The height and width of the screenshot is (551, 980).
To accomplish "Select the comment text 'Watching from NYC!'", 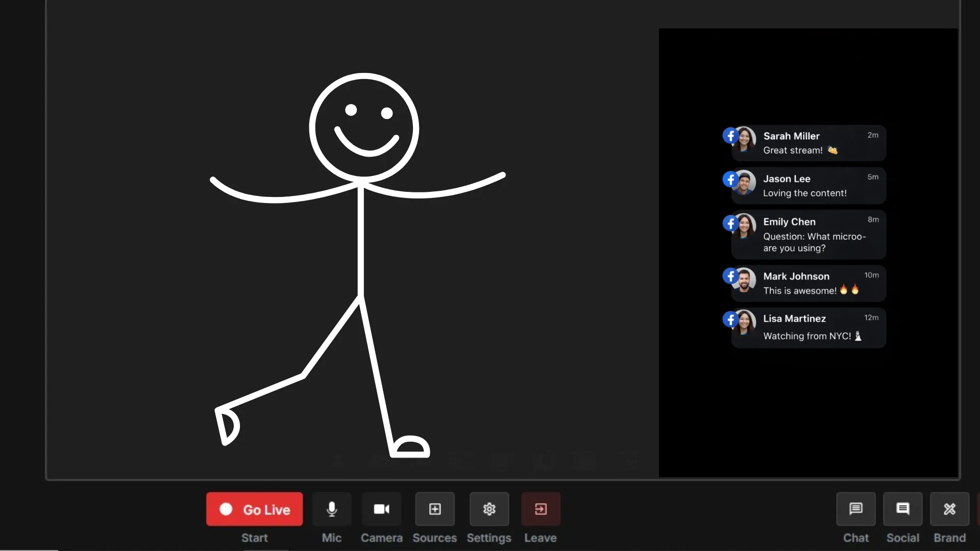I will 807,336.
